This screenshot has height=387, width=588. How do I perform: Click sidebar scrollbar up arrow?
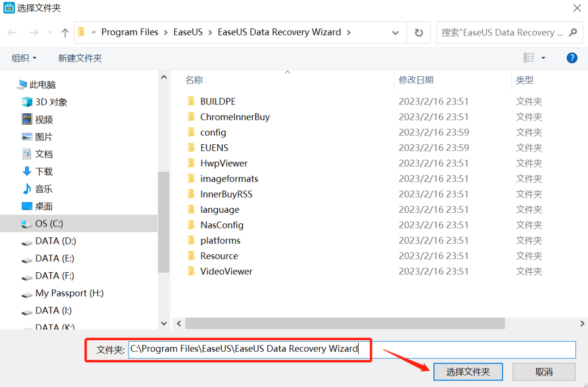tap(164, 77)
